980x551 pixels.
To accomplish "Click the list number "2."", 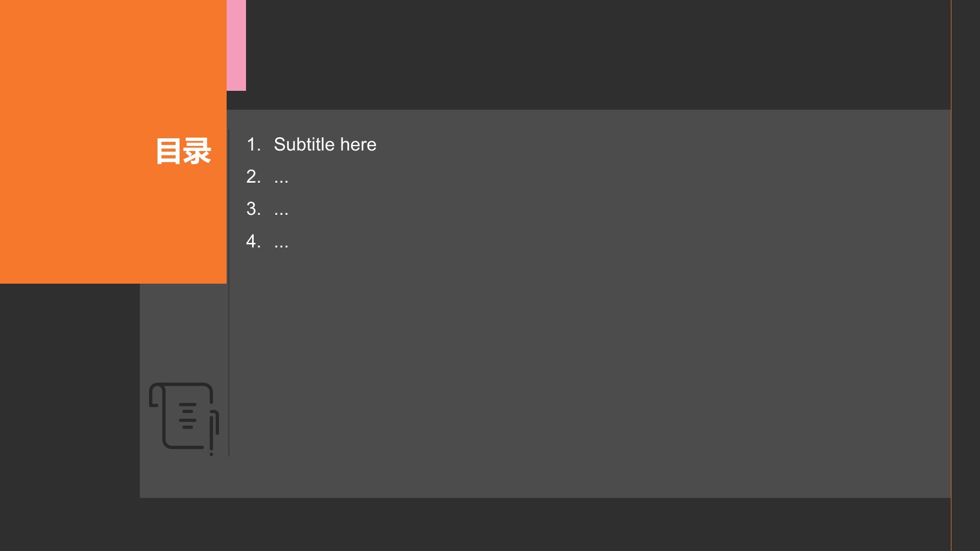I will click(x=254, y=177).
